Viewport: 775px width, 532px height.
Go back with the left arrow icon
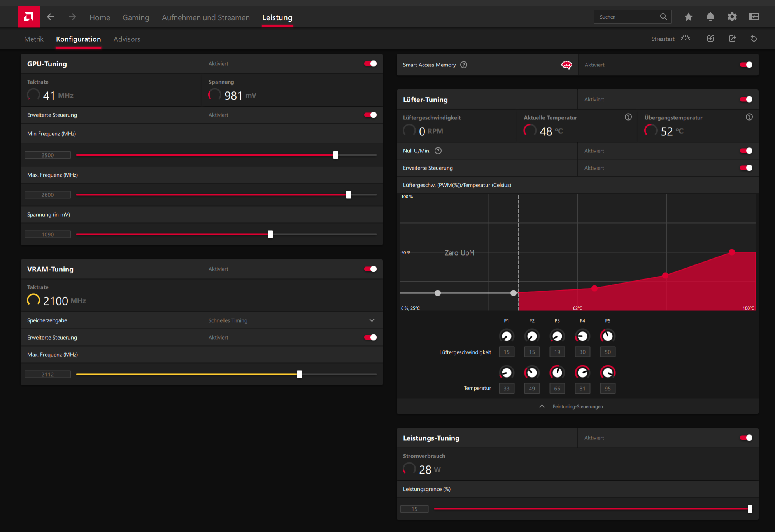tap(50, 17)
